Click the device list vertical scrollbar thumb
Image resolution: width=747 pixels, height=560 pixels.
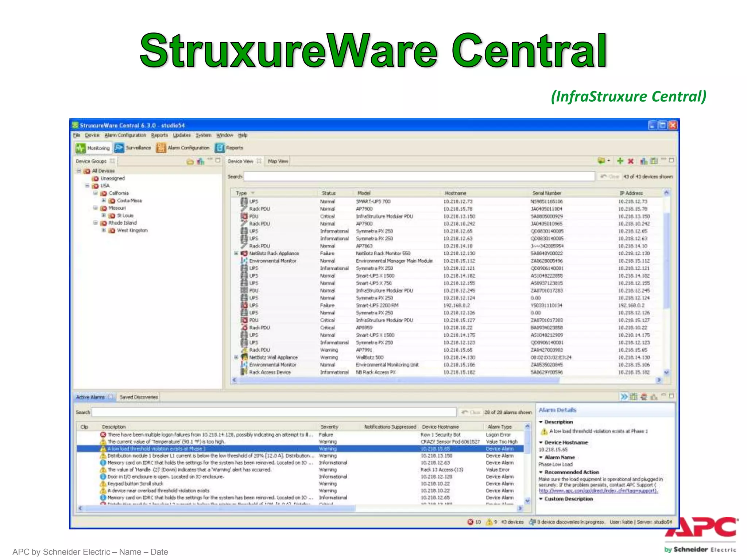[x=666, y=260]
